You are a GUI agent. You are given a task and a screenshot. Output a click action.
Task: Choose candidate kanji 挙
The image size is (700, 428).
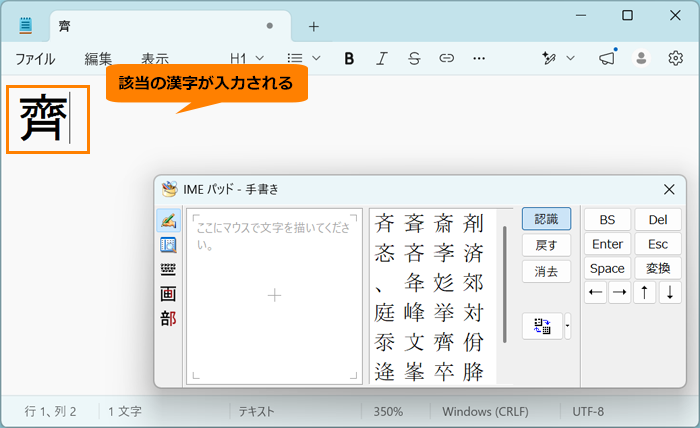click(443, 312)
